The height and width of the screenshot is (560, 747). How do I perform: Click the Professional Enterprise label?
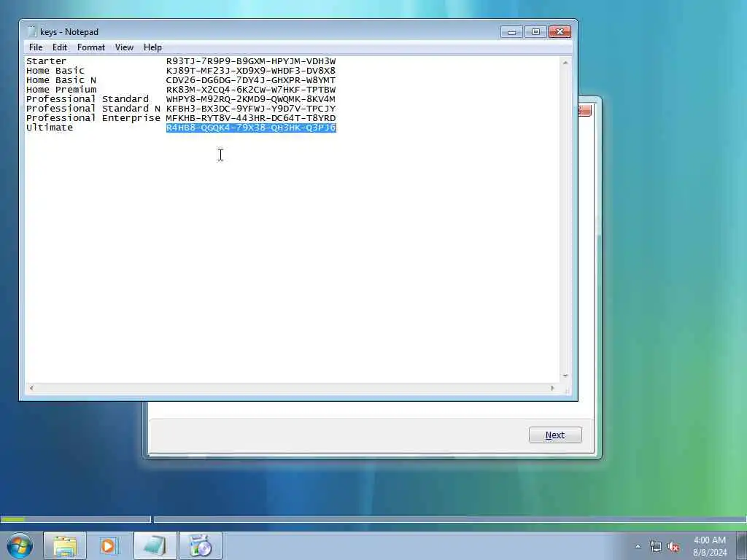point(93,118)
